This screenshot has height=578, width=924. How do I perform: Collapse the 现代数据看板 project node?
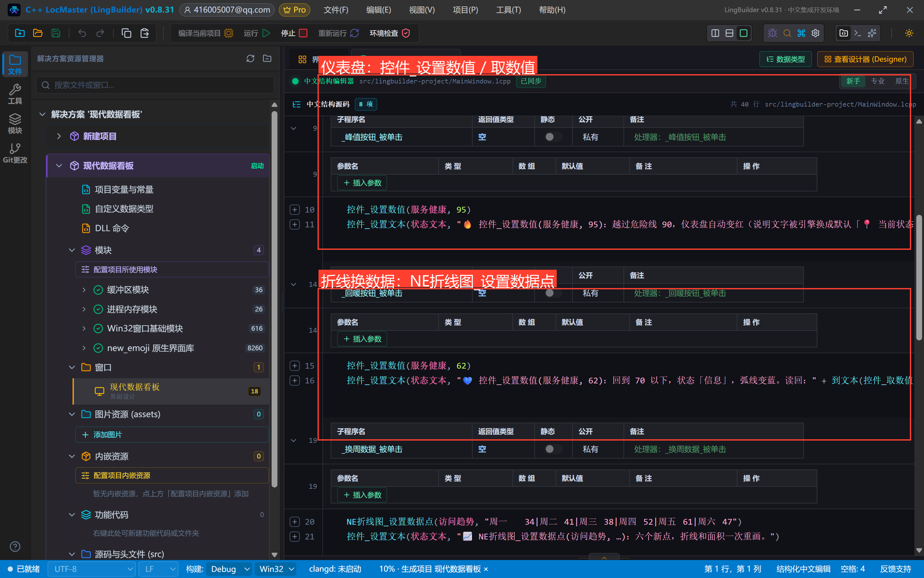coord(59,165)
